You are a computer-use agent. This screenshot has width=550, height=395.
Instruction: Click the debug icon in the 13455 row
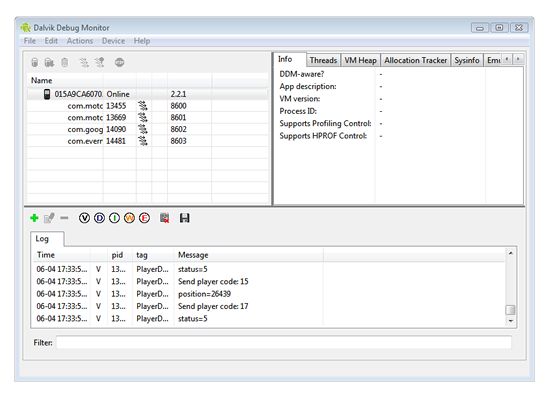(x=143, y=106)
